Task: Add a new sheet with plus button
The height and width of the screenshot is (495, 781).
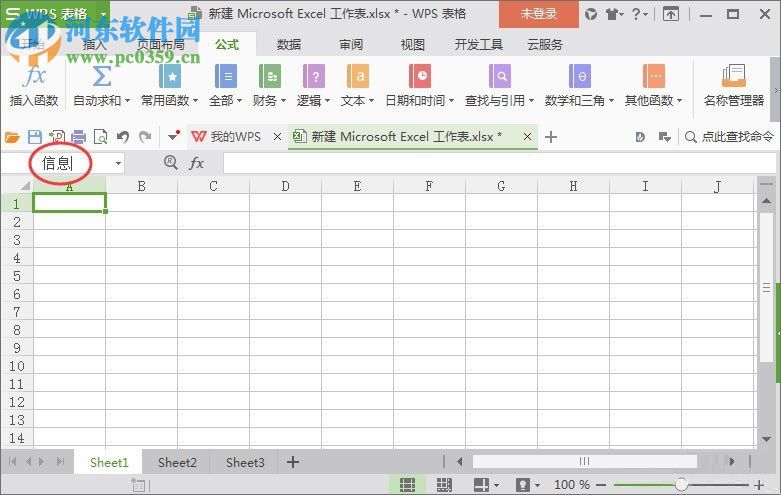Action: [293, 462]
